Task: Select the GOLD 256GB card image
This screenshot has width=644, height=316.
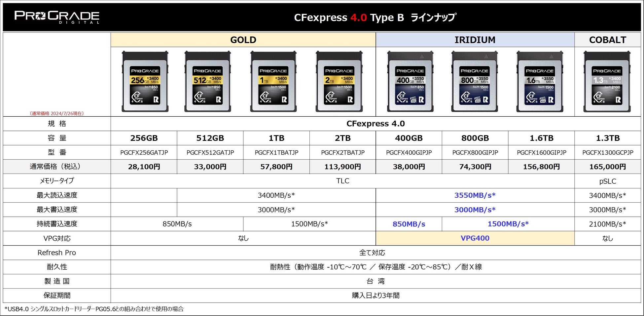Action: coord(145,81)
